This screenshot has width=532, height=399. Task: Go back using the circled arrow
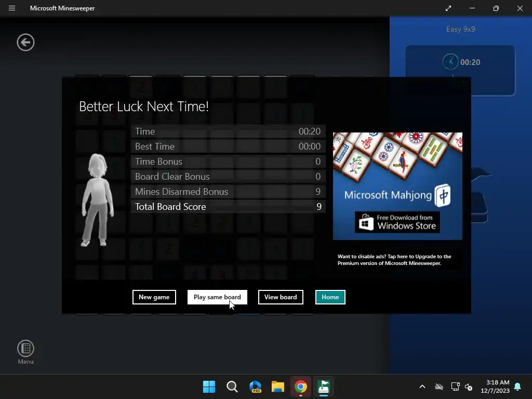pyautogui.click(x=26, y=43)
